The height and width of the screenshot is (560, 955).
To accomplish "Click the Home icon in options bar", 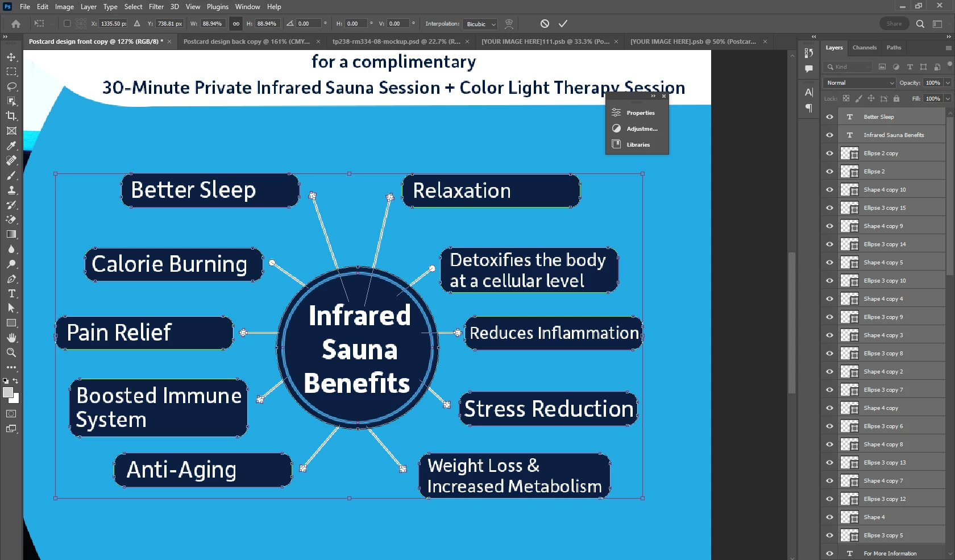I will click(16, 24).
